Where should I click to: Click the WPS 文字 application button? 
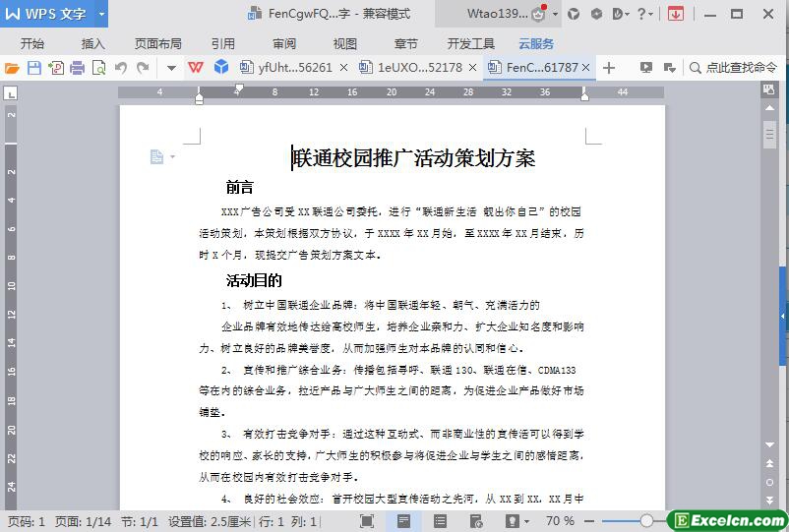[x=46, y=14]
